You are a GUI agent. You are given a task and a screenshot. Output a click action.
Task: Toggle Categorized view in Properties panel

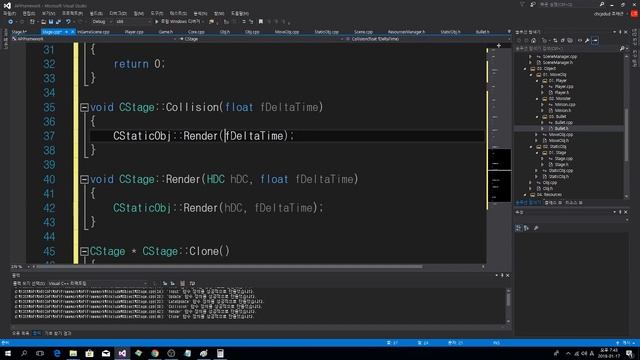pos(518,228)
